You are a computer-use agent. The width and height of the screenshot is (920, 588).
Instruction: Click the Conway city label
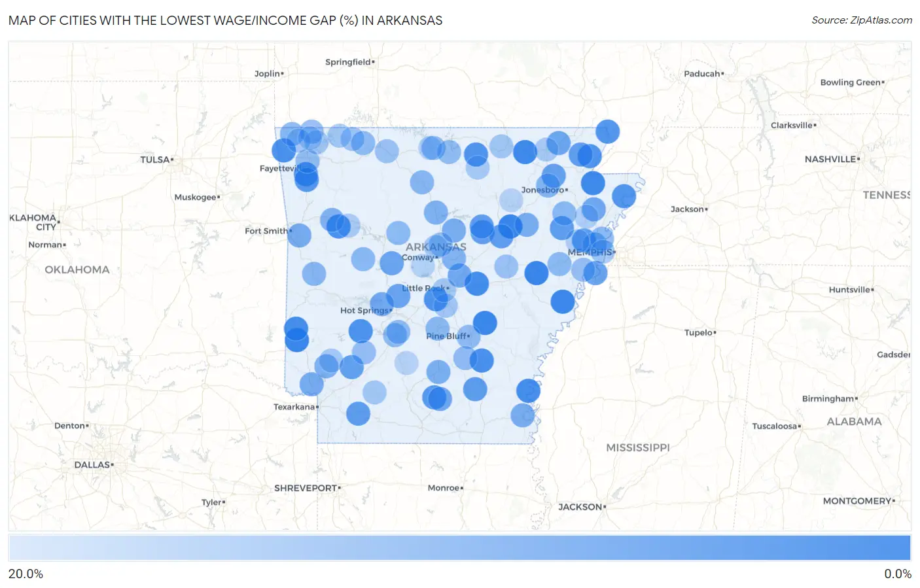418,258
